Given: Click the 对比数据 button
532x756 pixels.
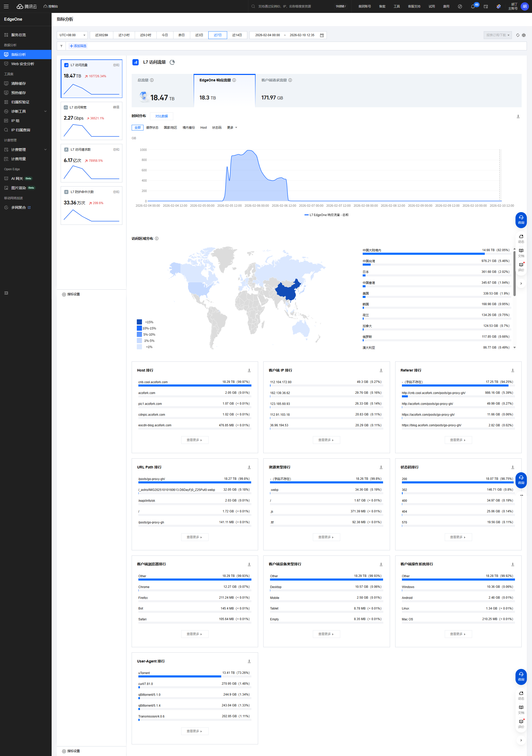Looking at the screenshot, I should [x=161, y=116].
